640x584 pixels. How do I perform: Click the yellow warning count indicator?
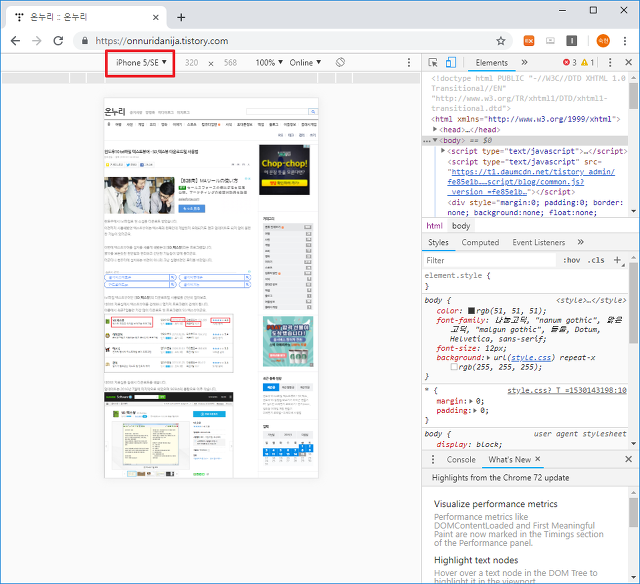tap(587, 62)
